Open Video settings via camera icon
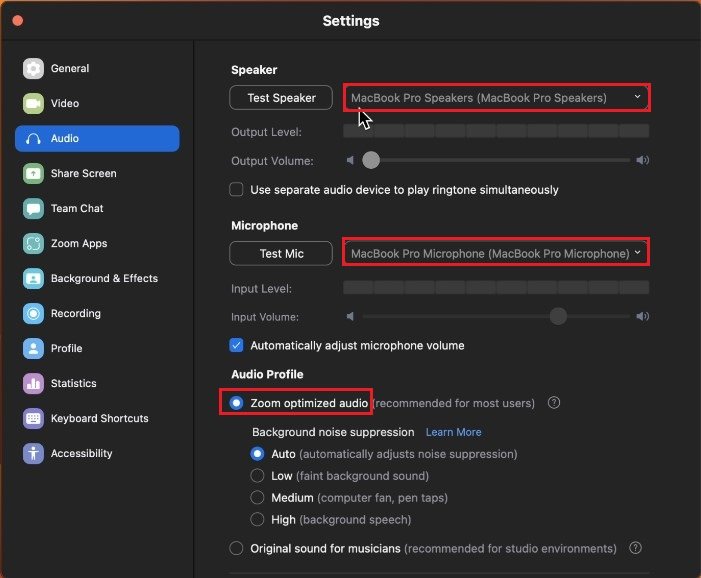The image size is (701, 578). click(33, 104)
